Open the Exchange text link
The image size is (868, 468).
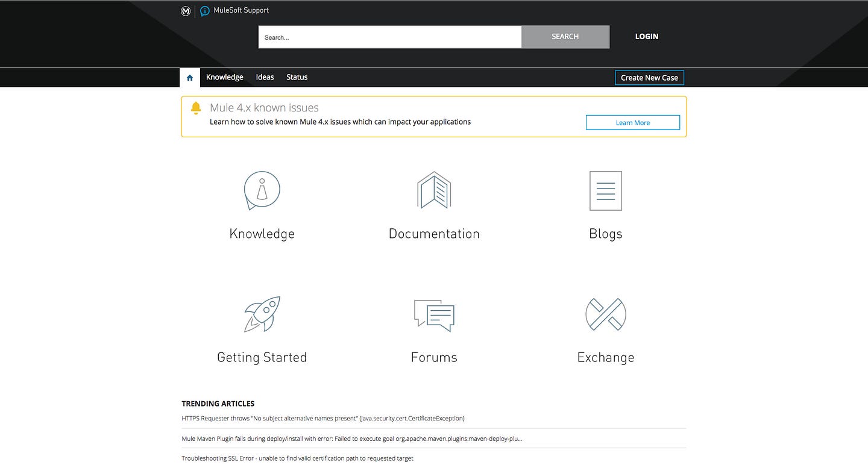coord(606,357)
